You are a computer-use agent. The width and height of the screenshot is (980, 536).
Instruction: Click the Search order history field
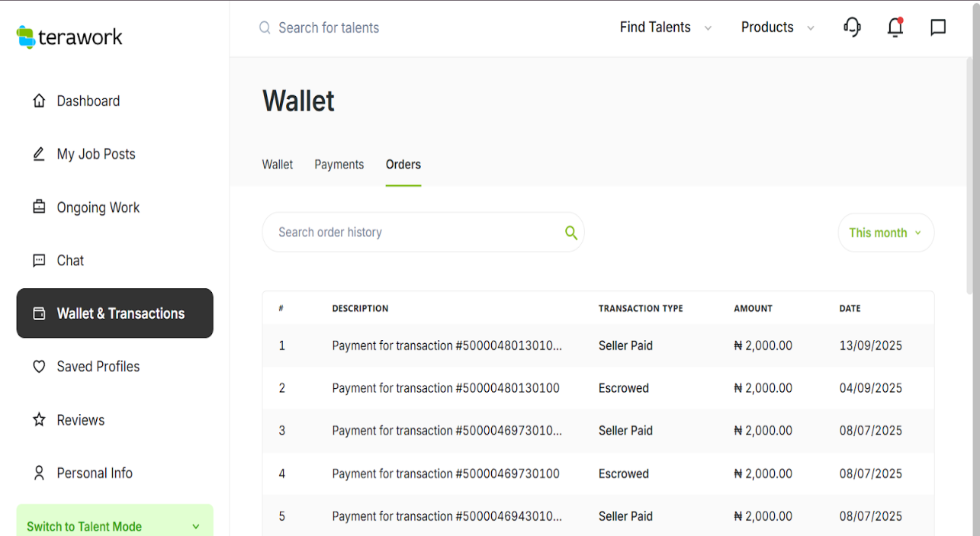[412, 233]
